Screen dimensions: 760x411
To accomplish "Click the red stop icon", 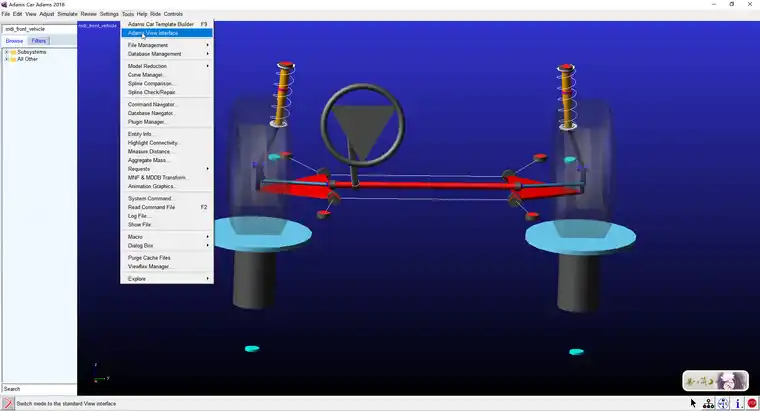I will pos(752,403).
